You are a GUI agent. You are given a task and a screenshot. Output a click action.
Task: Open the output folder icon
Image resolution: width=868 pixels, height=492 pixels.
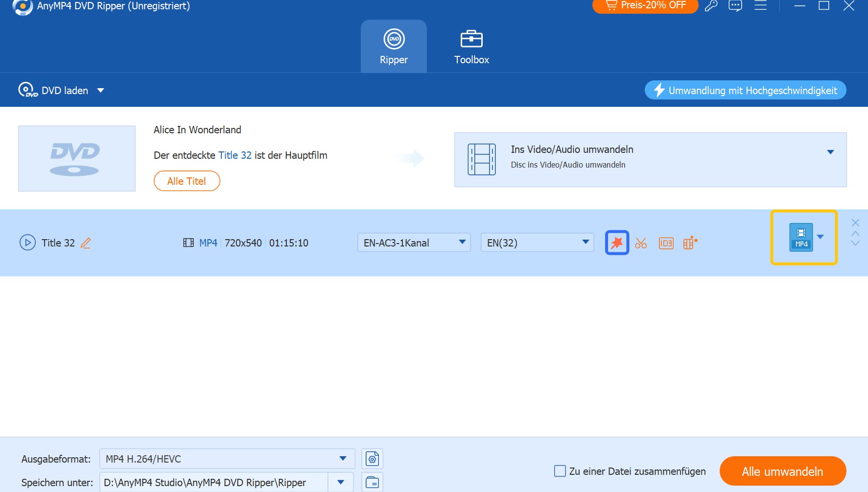[x=372, y=482]
